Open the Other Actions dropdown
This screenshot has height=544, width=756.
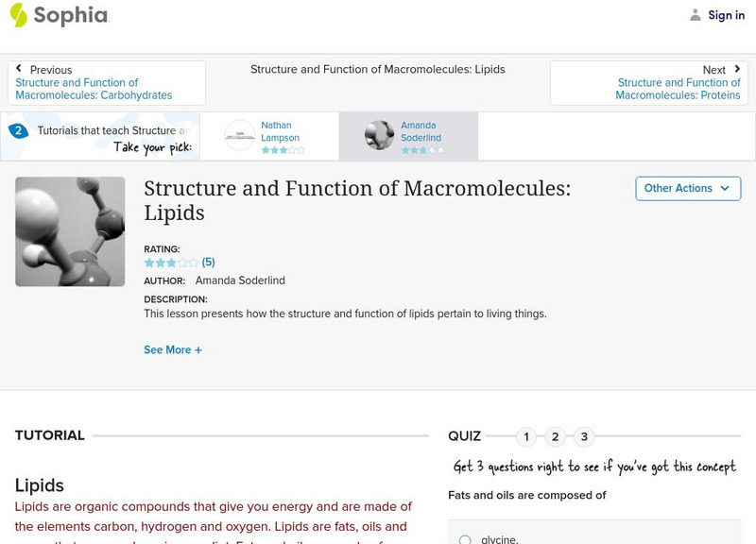click(687, 188)
